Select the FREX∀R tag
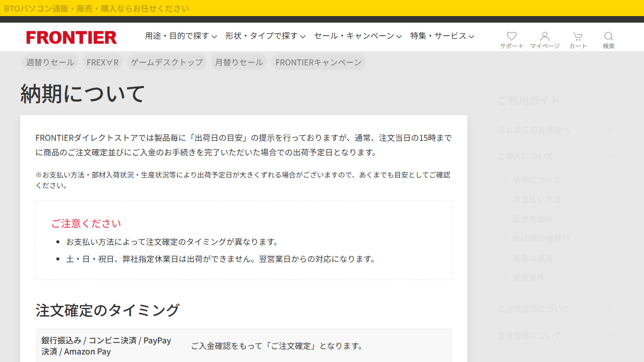 103,62
